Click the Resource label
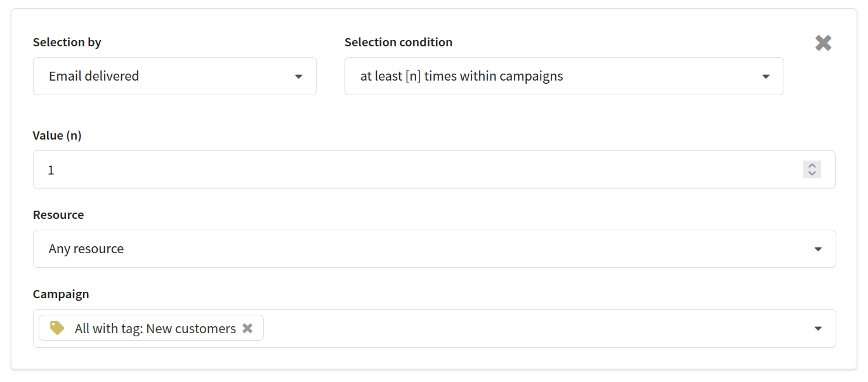This screenshot has width=868, height=382. [58, 215]
